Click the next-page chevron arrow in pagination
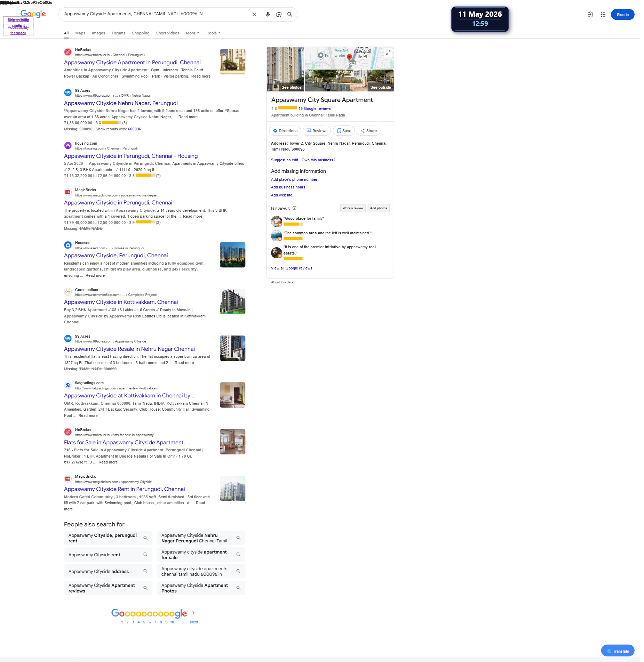Screen dimensions: 644x662 (193, 613)
